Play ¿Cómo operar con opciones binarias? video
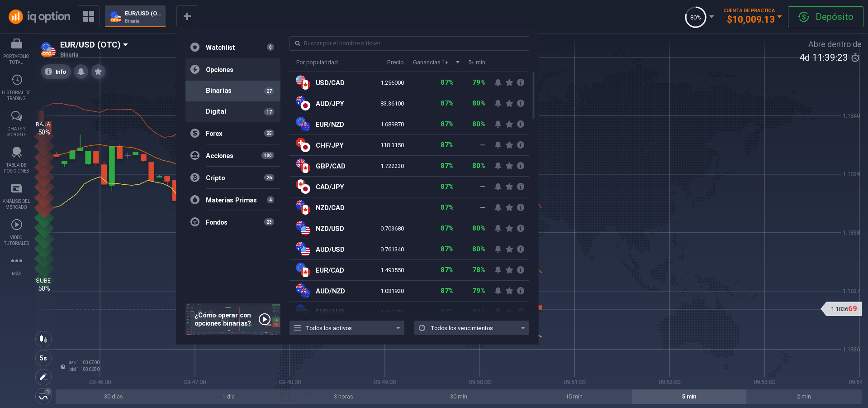Screen dimensions: 868x408 point(233,319)
